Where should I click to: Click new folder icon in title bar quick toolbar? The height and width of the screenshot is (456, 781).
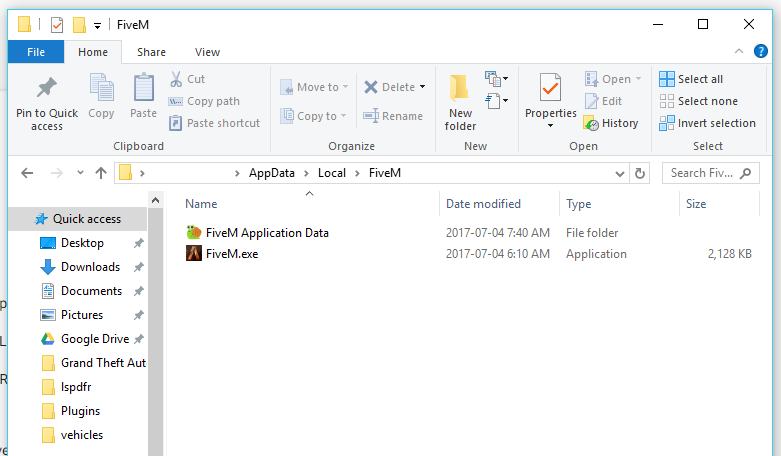79,24
